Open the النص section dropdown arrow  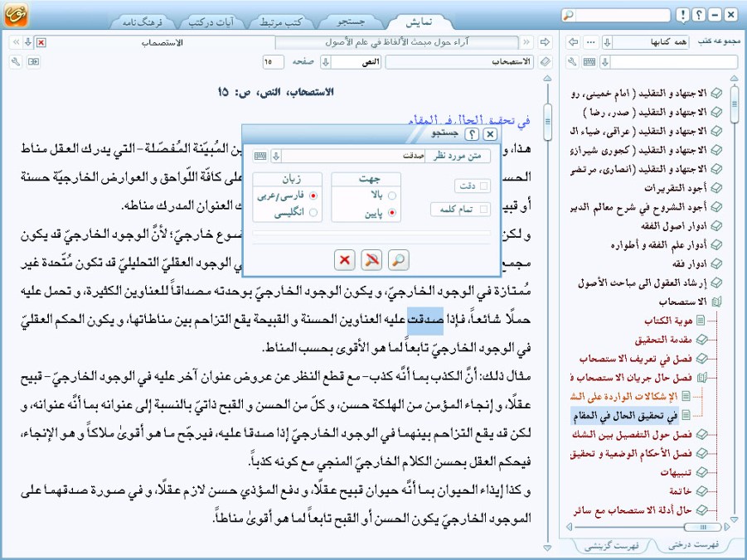click(x=326, y=62)
